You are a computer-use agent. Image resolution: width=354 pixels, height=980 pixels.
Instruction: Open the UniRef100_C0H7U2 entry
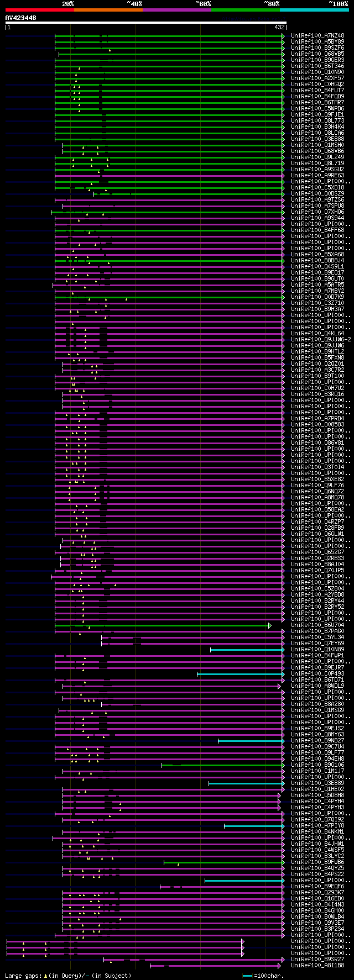(x=317, y=388)
